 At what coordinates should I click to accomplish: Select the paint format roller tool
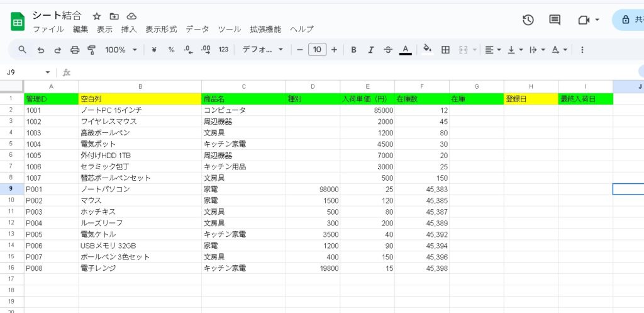[92, 50]
